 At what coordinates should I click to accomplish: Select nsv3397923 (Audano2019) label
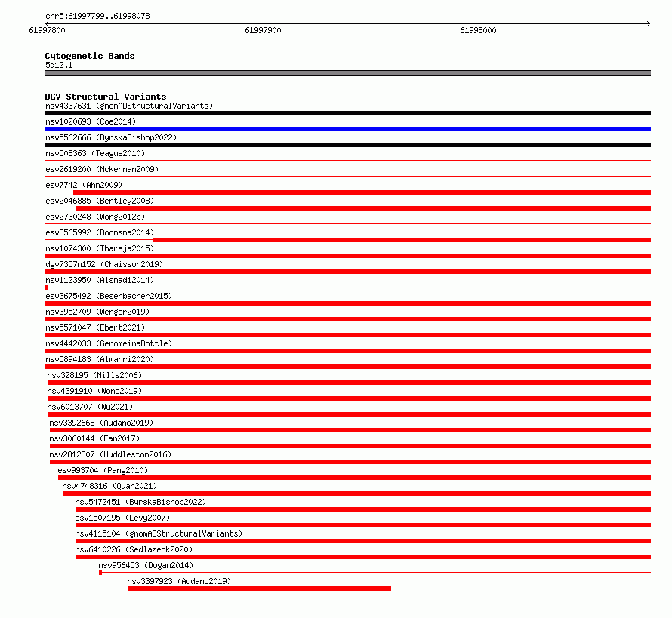[x=179, y=581]
